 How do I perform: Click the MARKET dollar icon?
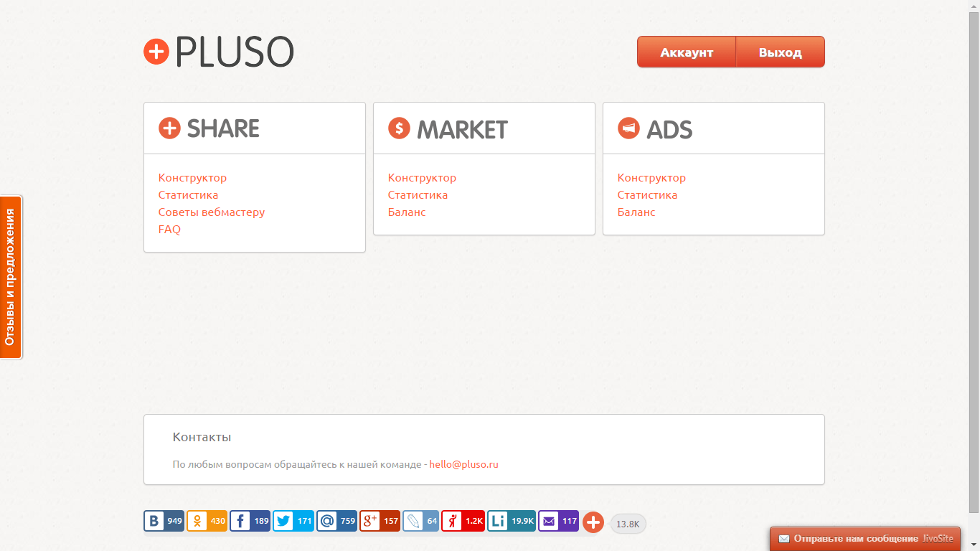[x=399, y=128]
